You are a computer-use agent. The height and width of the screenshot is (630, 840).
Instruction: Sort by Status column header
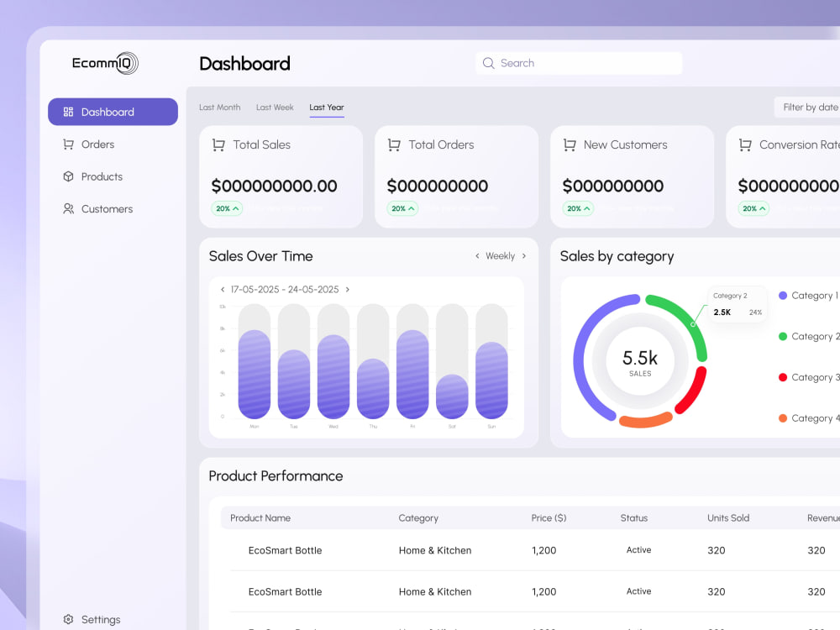[x=633, y=518]
